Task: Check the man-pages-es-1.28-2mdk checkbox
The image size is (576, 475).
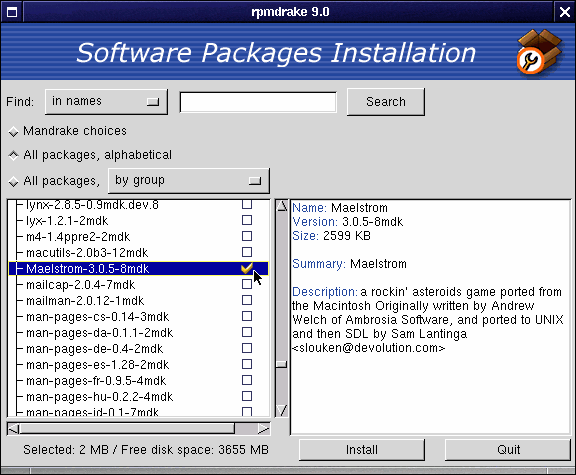Action: [247, 364]
